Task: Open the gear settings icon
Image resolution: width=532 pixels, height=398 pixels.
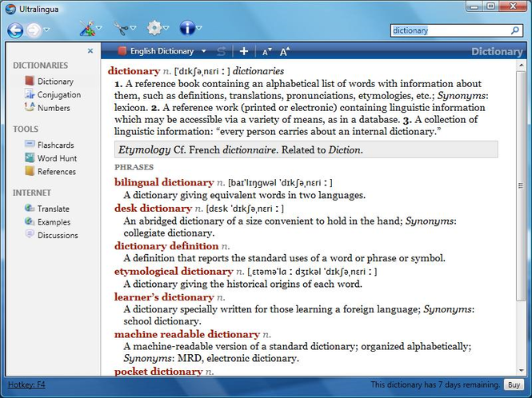Action: [154, 28]
